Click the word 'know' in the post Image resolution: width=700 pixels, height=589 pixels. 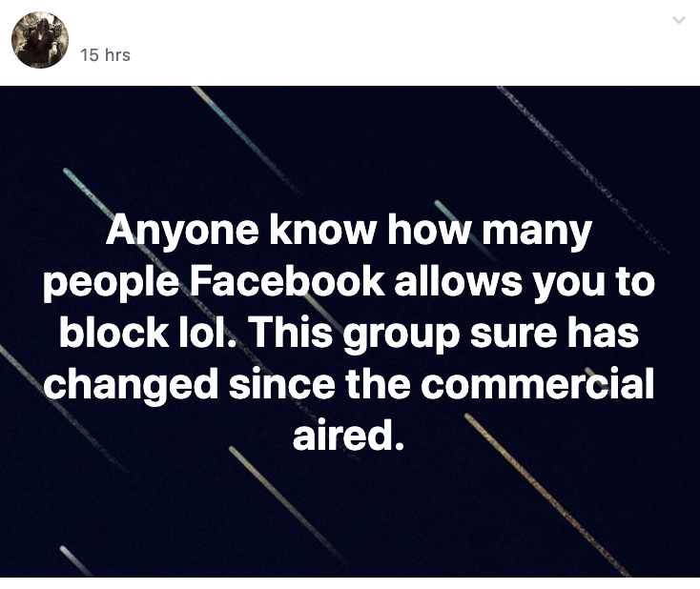322,231
